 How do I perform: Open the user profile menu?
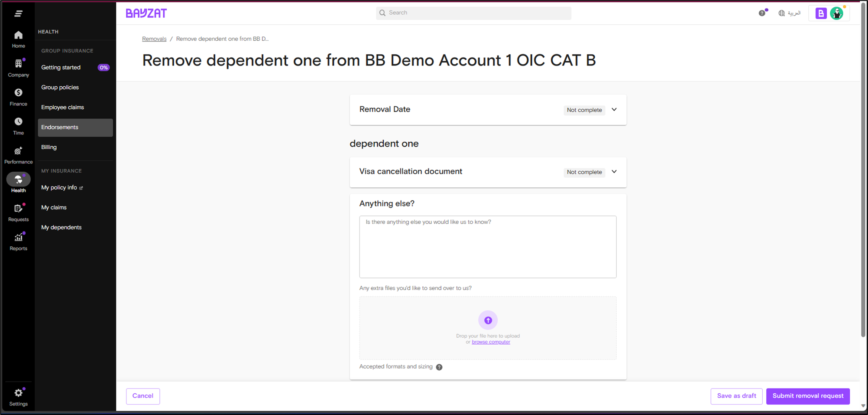tap(837, 13)
